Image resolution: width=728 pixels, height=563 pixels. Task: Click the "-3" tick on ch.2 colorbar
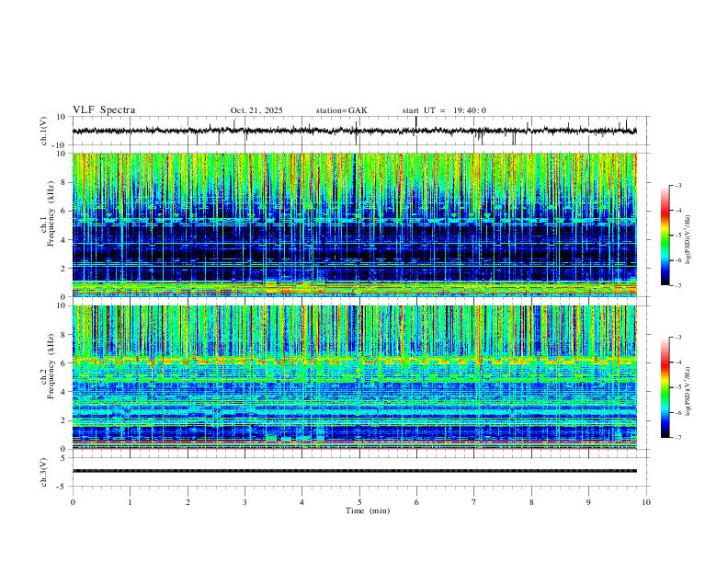point(678,338)
